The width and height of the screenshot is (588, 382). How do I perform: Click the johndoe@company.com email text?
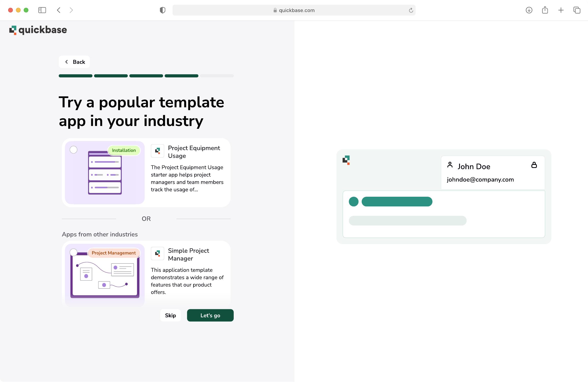[x=480, y=180]
